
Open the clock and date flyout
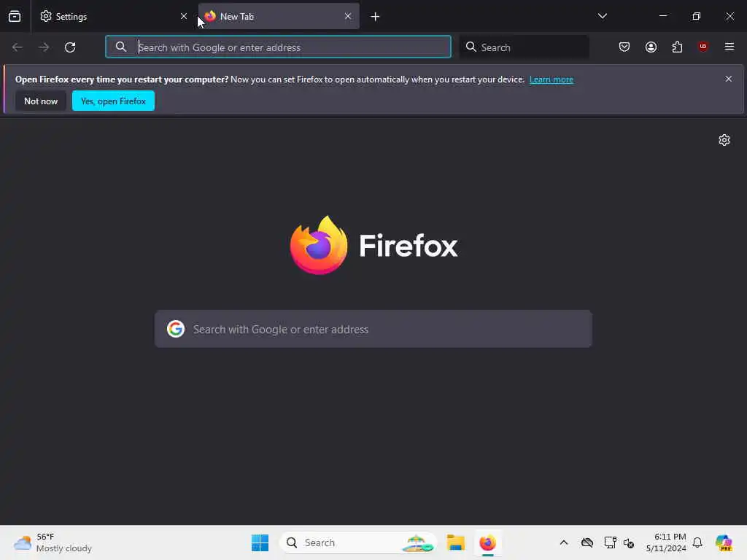pyautogui.click(x=666, y=542)
